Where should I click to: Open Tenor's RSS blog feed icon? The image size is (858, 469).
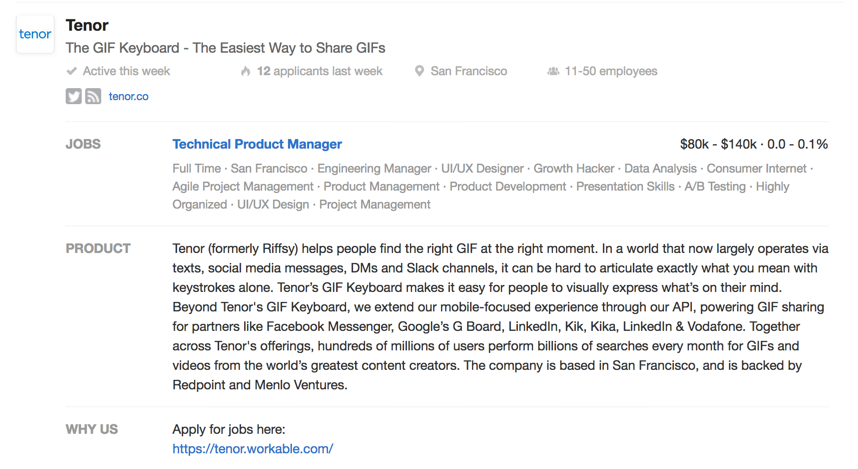point(93,96)
